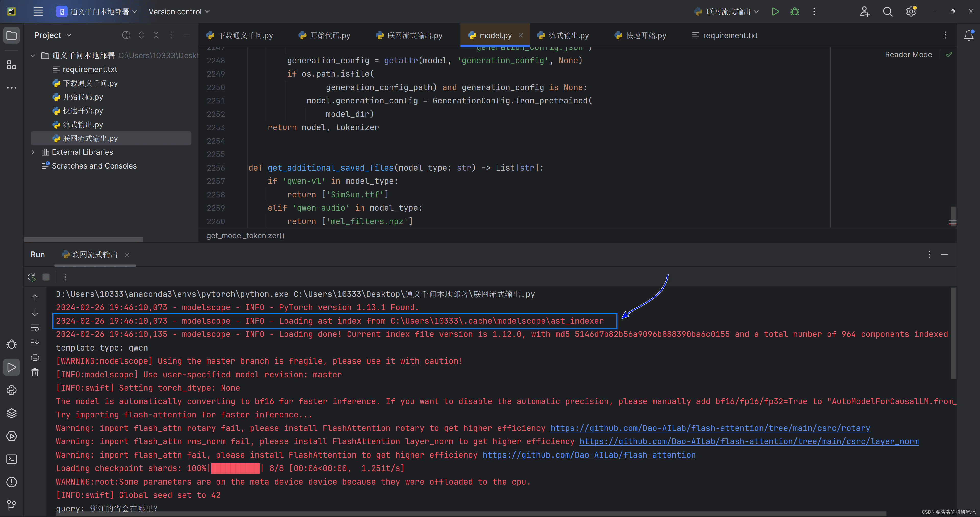Open Python Packages layers icon

click(11, 413)
